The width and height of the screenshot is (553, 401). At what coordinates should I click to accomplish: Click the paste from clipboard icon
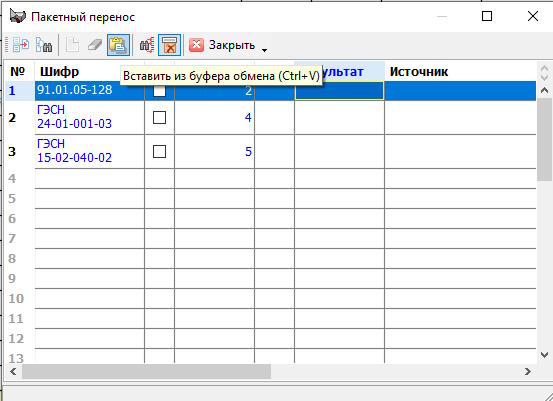pos(118,45)
